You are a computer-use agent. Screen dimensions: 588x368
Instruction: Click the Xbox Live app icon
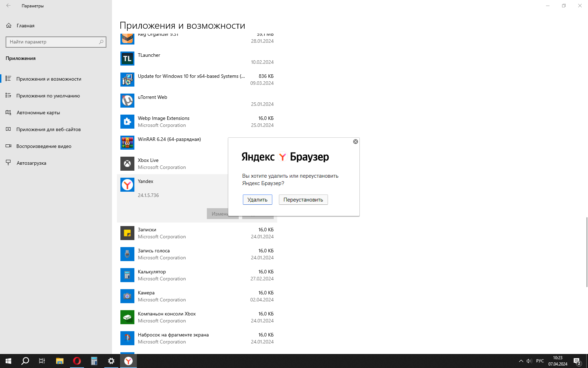point(127,164)
